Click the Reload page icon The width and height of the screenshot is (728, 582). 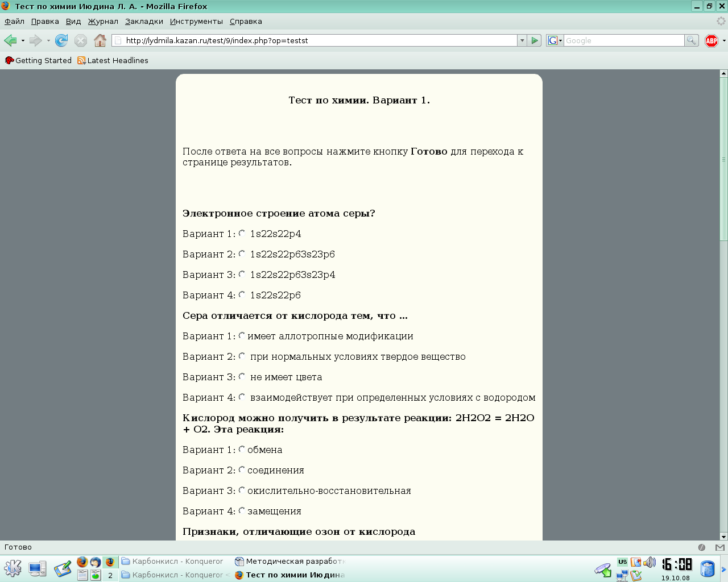(61, 40)
